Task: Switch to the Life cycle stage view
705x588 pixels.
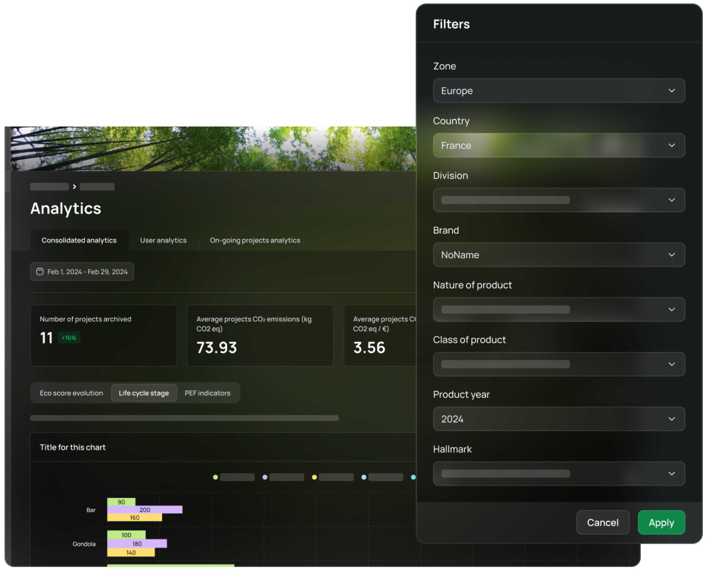Action: coord(144,393)
